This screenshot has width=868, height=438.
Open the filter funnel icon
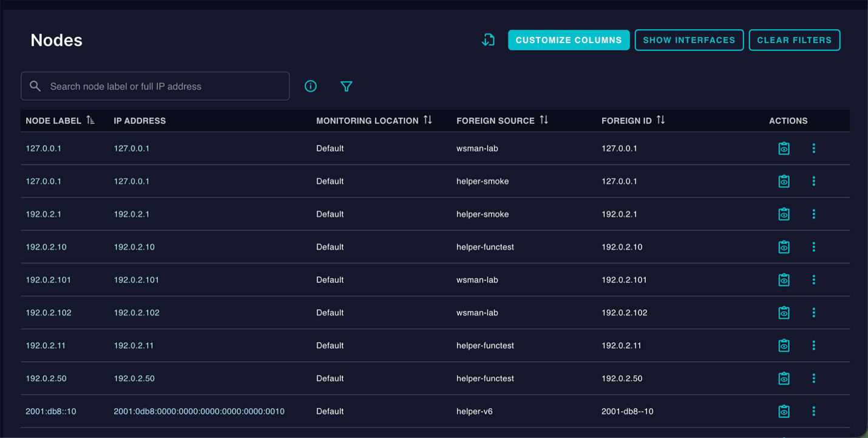[347, 86]
